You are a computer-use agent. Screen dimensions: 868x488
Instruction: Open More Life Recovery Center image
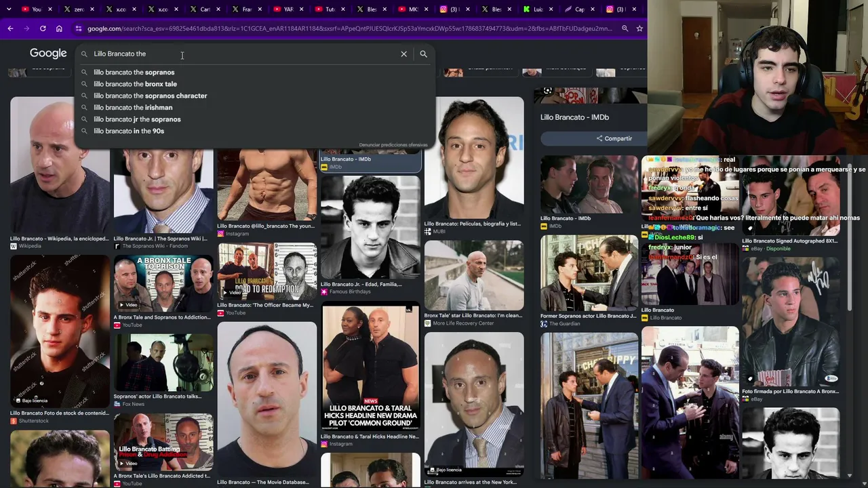click(x=474, y=274)
